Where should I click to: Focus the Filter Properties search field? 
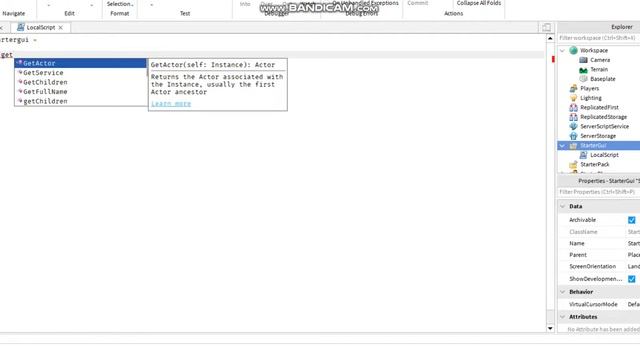[598, 192]
